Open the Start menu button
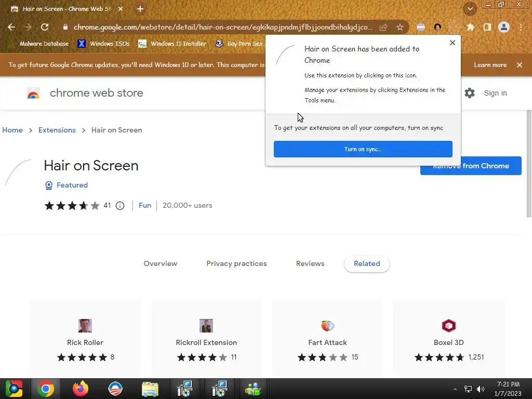 tap(14, 389)
